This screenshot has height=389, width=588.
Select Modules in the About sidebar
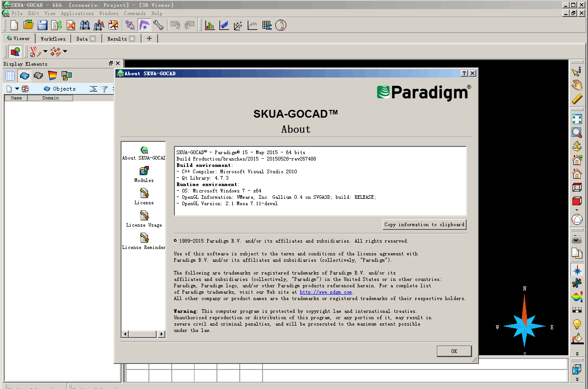point(144,174)
